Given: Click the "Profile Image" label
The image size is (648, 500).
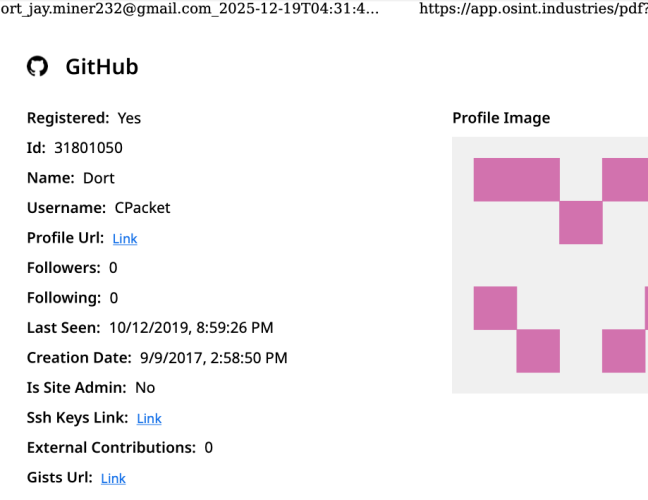Looking at the screenshot, I should [x=501, y=118].
